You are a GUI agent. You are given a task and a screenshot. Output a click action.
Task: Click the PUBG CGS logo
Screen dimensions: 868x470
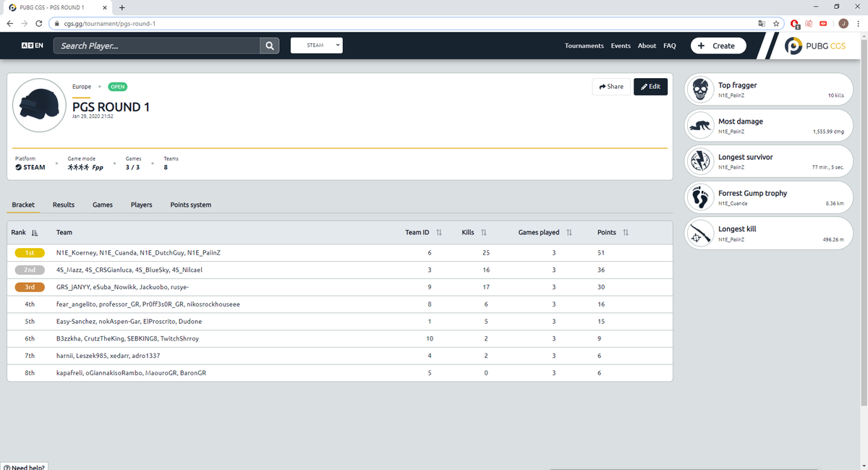(815, 46)
